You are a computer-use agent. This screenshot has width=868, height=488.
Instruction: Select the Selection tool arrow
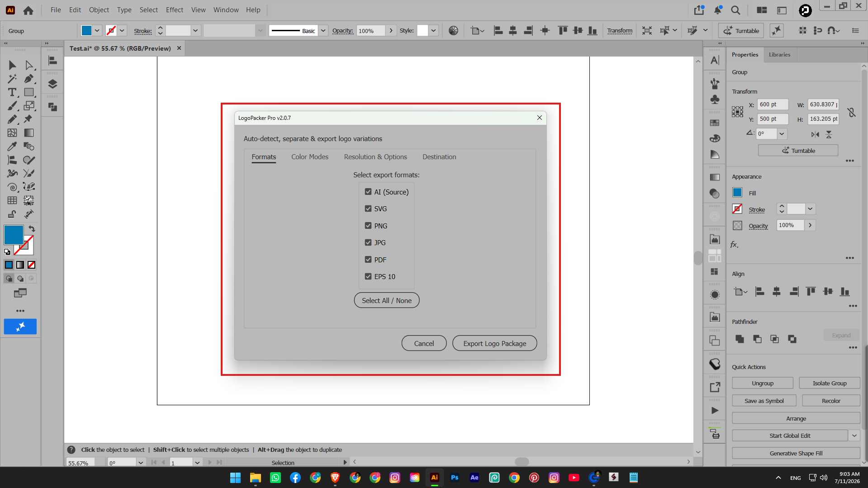[12, 65]
